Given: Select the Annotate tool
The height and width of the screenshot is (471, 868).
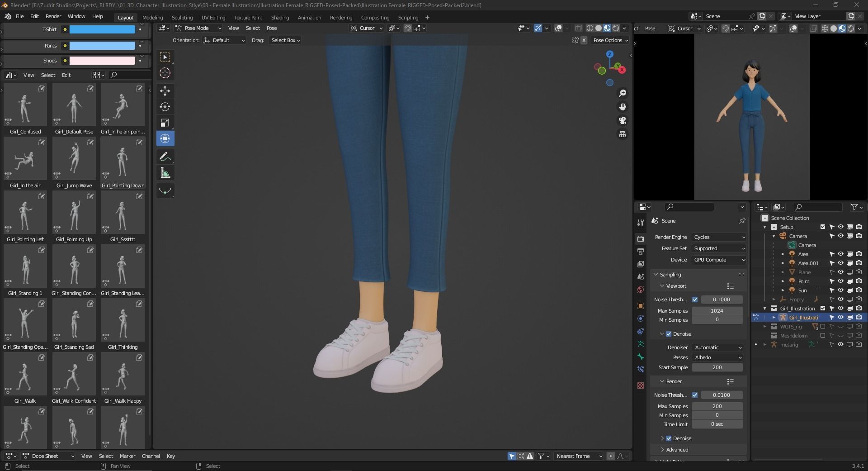Looking at the screenshot, I should point(165,157).
